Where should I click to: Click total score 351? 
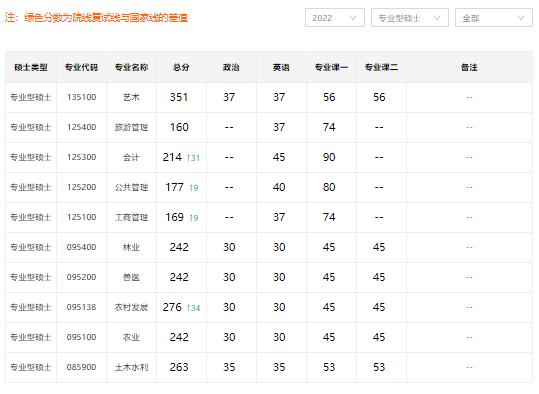click(x=179, y=97)
